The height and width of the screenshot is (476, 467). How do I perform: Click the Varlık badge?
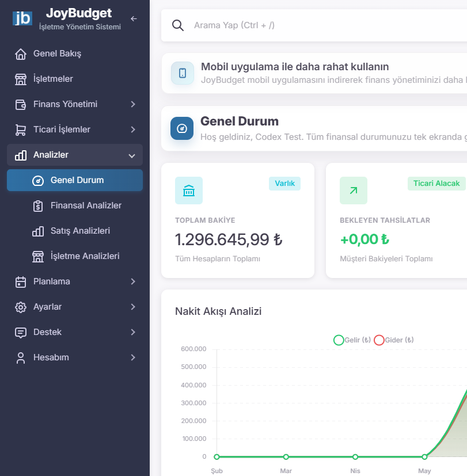pos(284,184)
